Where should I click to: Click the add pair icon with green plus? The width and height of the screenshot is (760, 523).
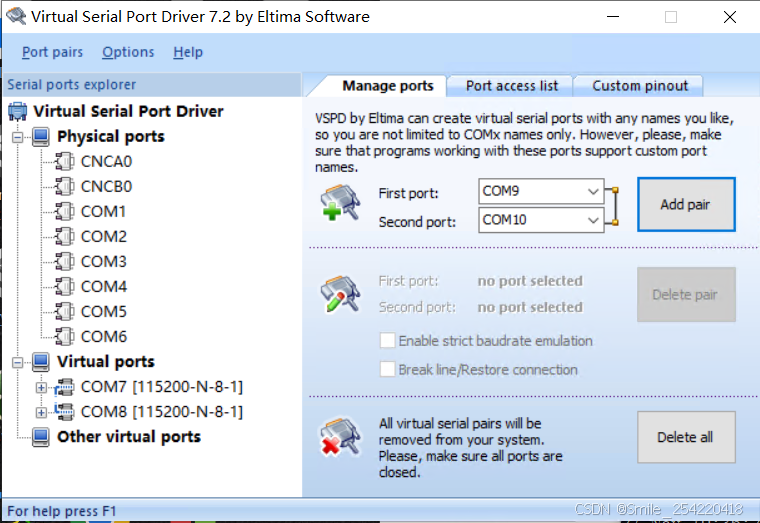click(x=340, y=203)
